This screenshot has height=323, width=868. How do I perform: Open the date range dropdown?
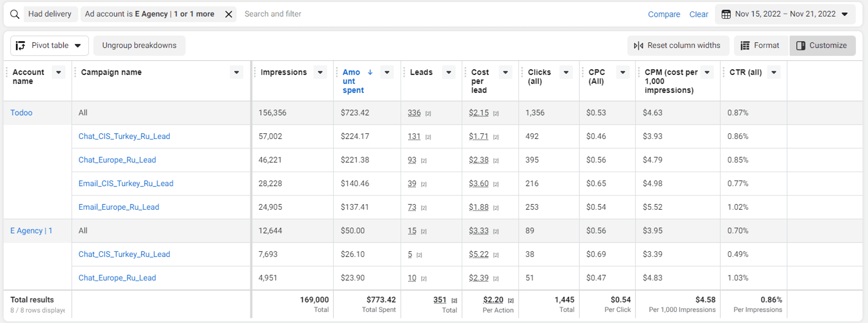pyautogui.click(x=845, y=14)
